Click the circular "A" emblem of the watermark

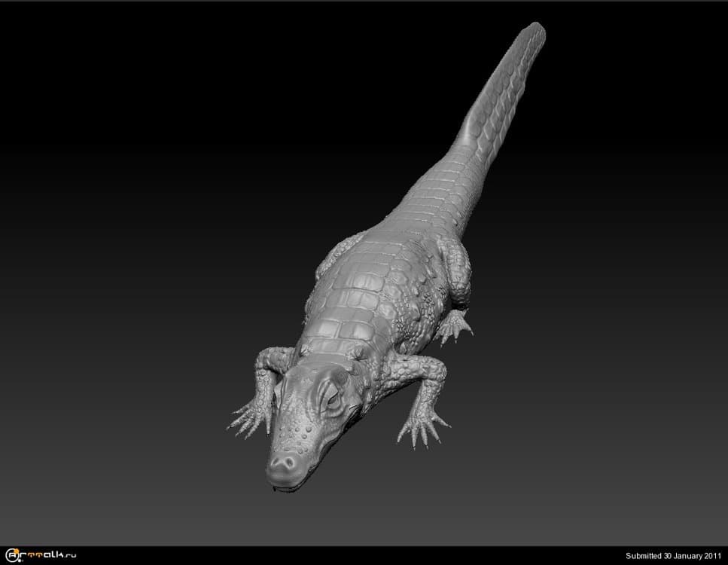[x=11, y=554]
